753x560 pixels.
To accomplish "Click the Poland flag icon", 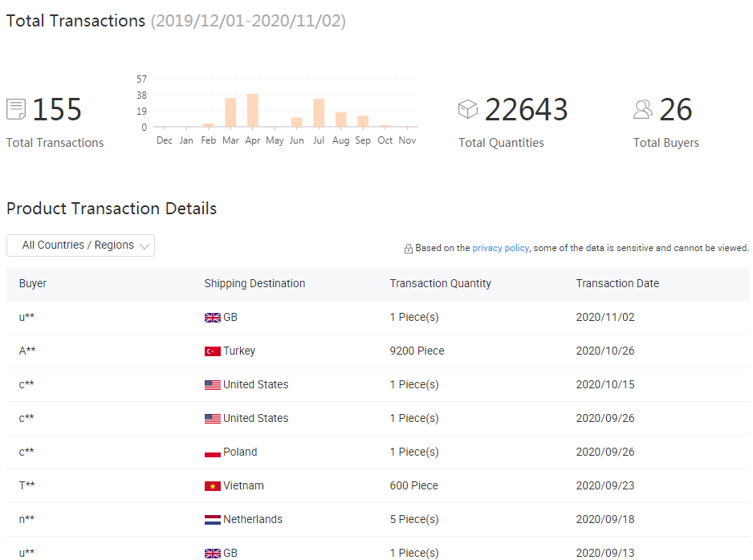I will click(213, 452).
